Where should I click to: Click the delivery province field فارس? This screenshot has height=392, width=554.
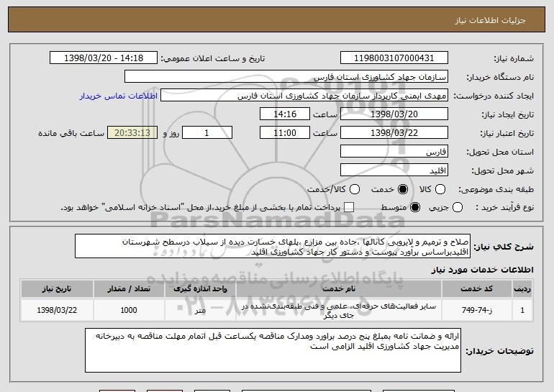(x=394, y=152)
